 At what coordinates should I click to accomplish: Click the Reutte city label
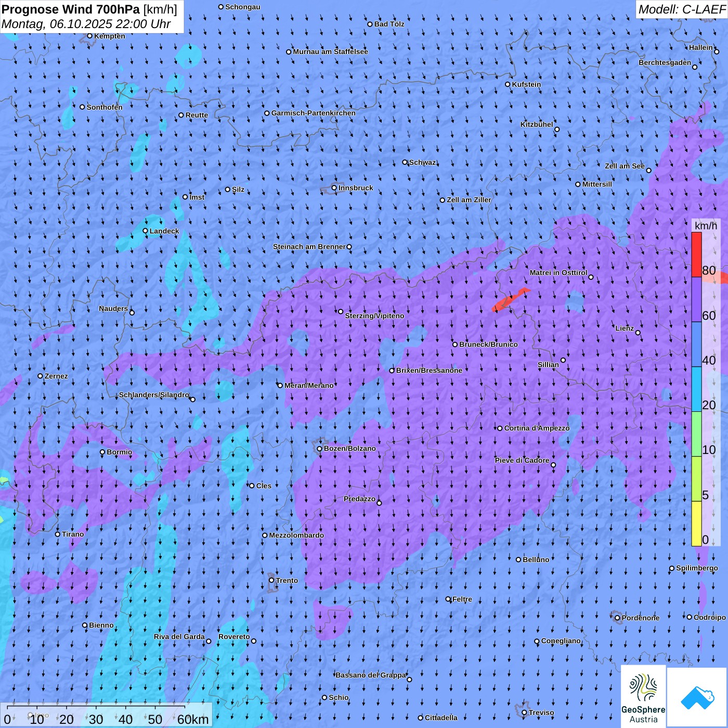[197, 115]
